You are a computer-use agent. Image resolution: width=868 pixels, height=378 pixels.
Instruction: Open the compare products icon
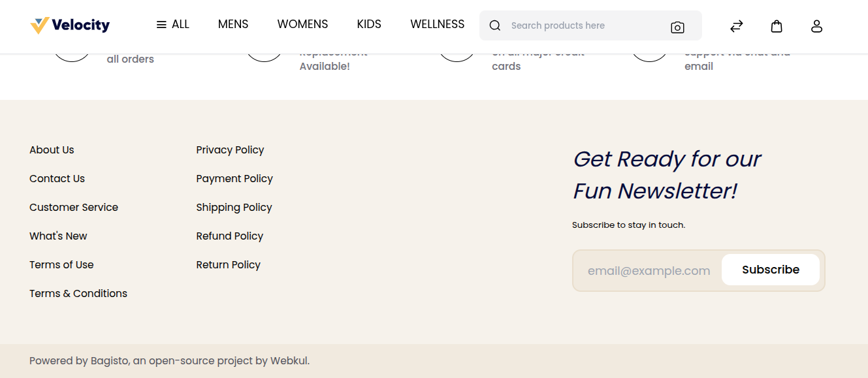pos(736,26)
